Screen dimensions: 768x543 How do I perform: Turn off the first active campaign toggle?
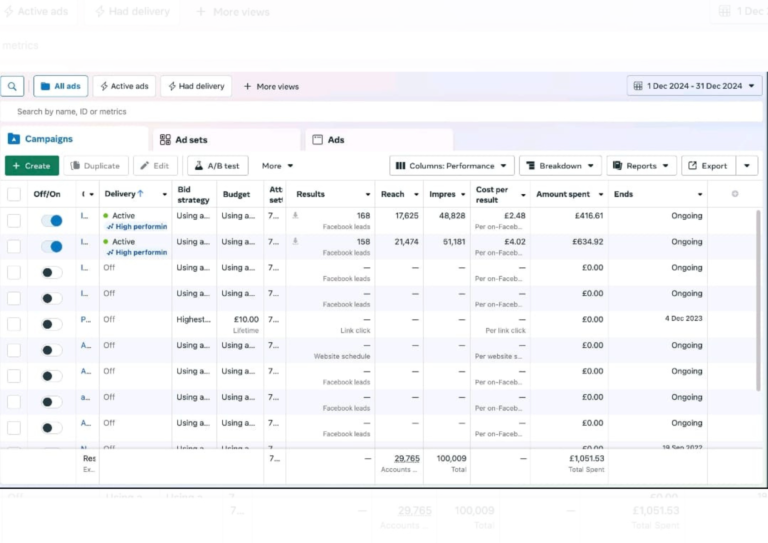coord(50,220)
